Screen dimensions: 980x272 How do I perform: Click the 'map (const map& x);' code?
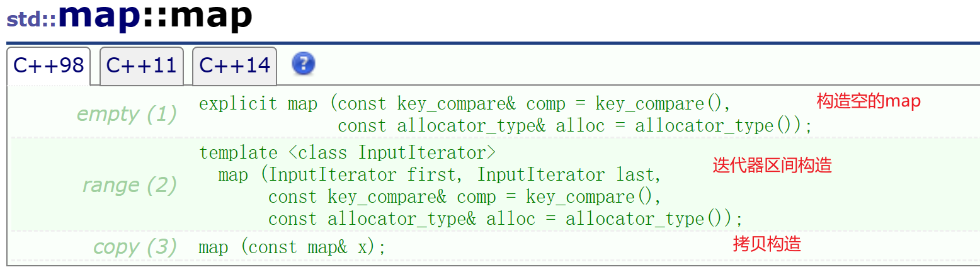pyautogui.click(x=292, y=247)
